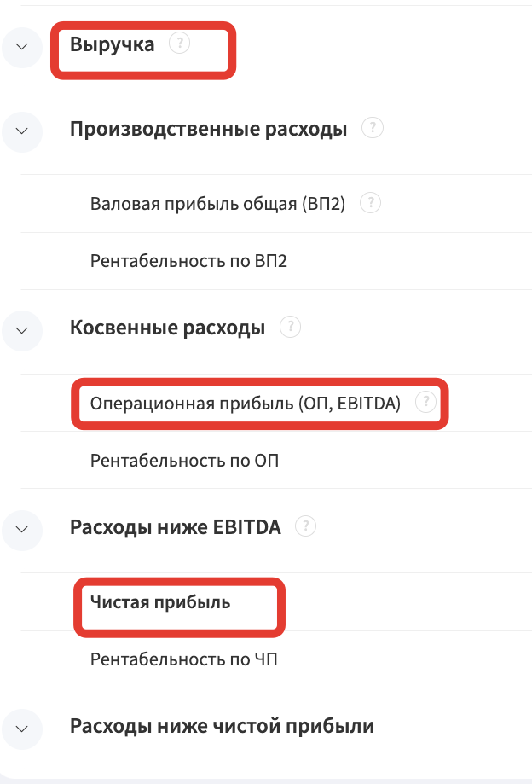Expand the Выручка section chevron

tap(22, 47)
